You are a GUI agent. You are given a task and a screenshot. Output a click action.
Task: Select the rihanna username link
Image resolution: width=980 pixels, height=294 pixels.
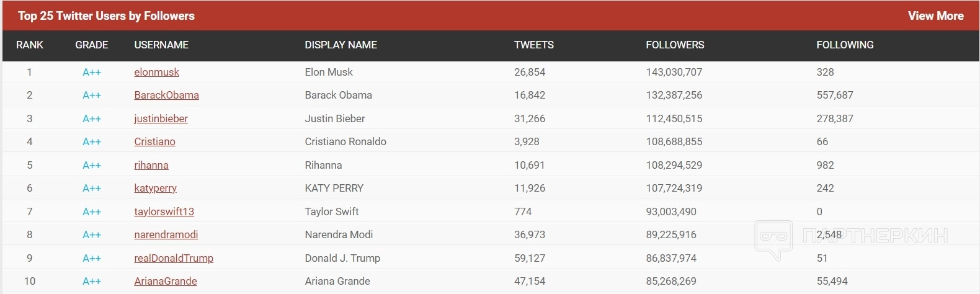(151, 165)
